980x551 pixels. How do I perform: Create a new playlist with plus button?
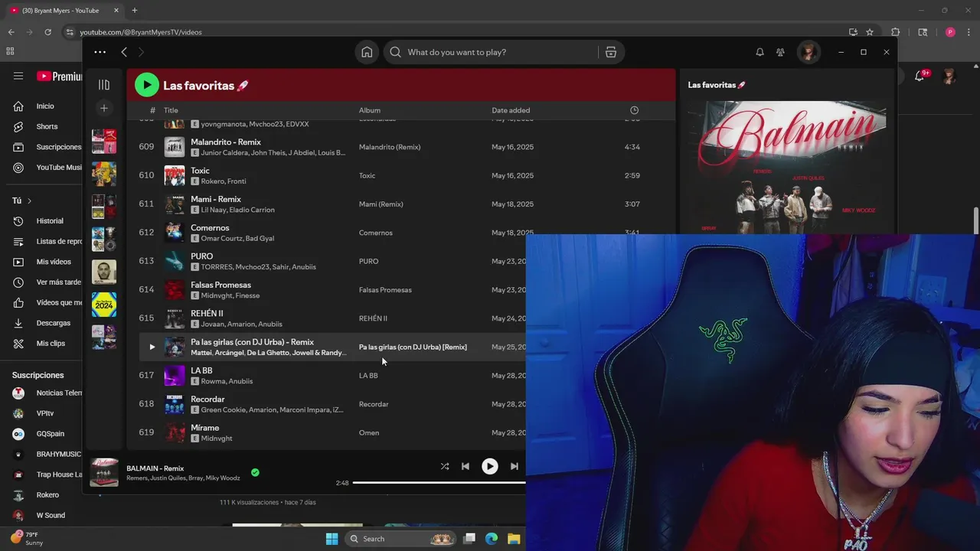[104, 108]
